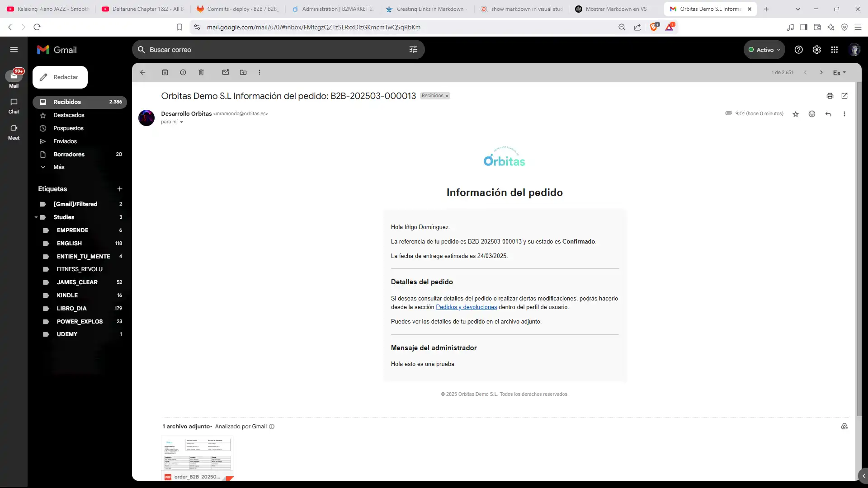Open Gmail settings
Image resolution: width=868 pixels, height=488 pixels.
point(816,50)
